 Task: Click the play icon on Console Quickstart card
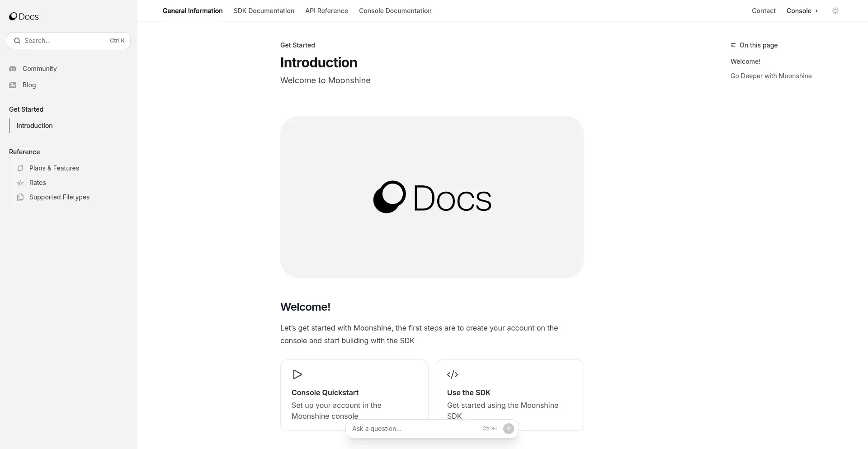click(x=297, y=374)
